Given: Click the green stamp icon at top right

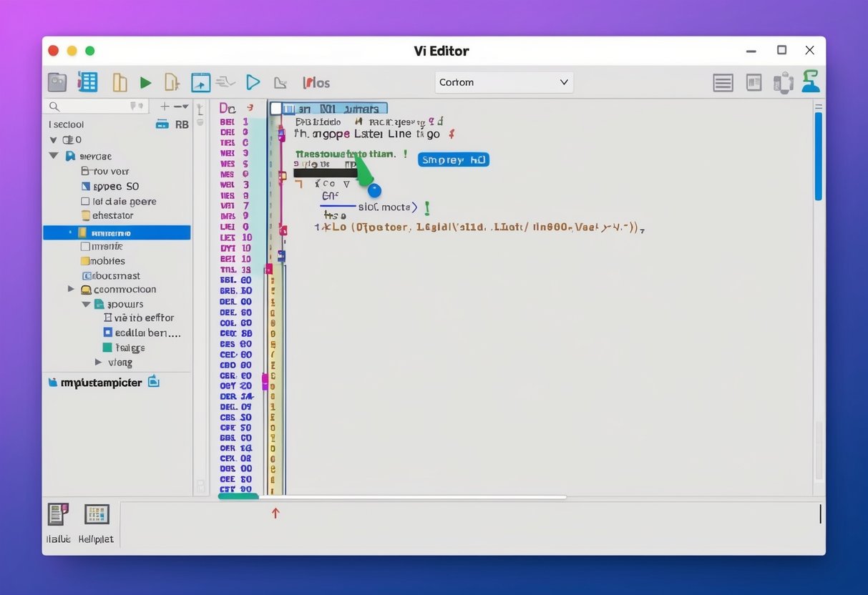Looking at the screenshot, I should [x=810, y=82].
